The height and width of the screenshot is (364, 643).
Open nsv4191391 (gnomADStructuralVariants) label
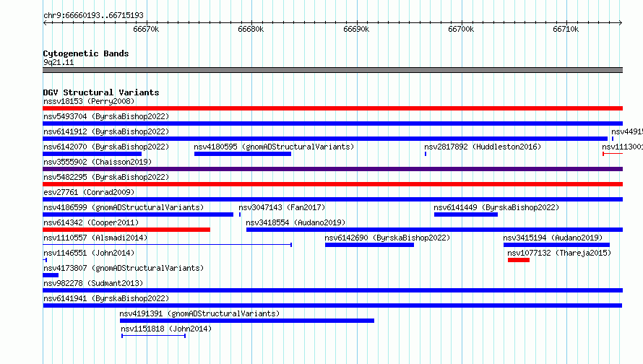pos(199,313)
